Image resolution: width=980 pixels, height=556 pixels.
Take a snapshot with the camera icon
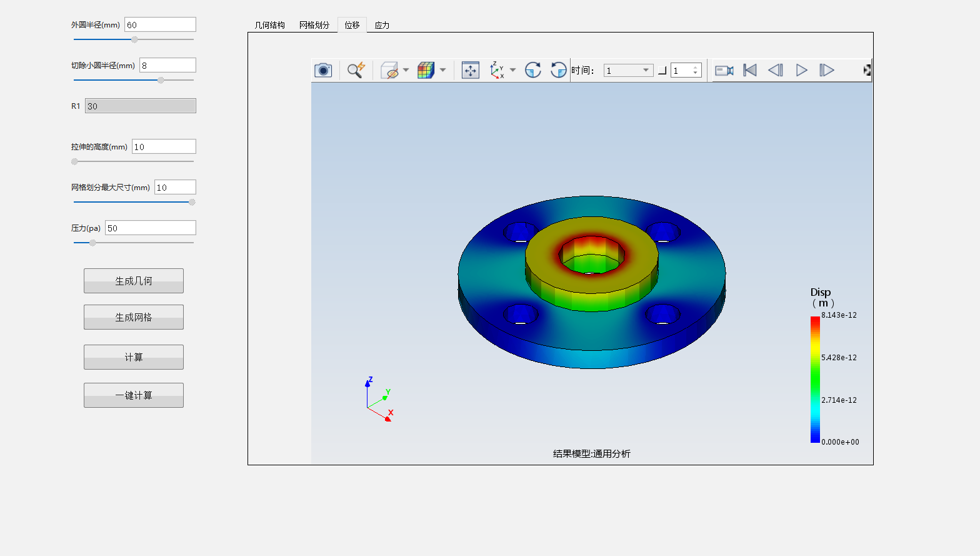click(323, 70)
